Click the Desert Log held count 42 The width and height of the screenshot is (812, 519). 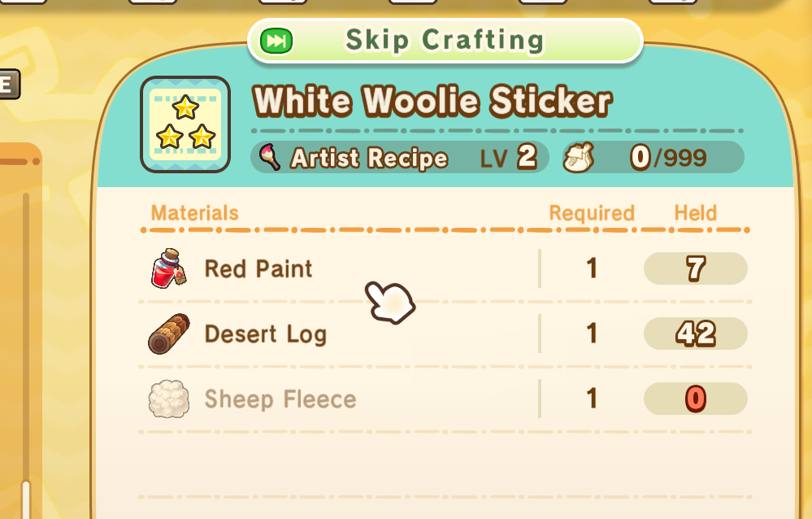pos(696,334)
